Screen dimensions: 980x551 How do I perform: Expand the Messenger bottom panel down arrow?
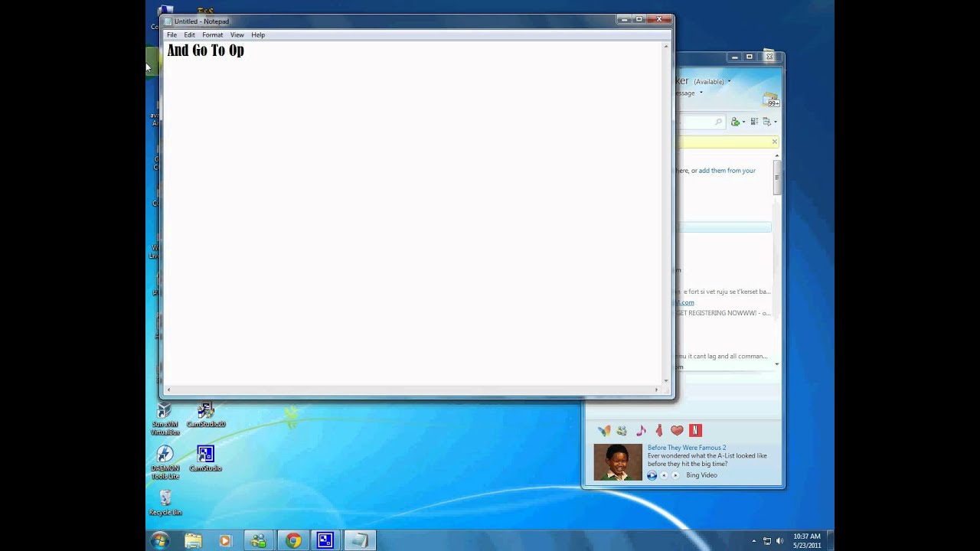(777, 364)
